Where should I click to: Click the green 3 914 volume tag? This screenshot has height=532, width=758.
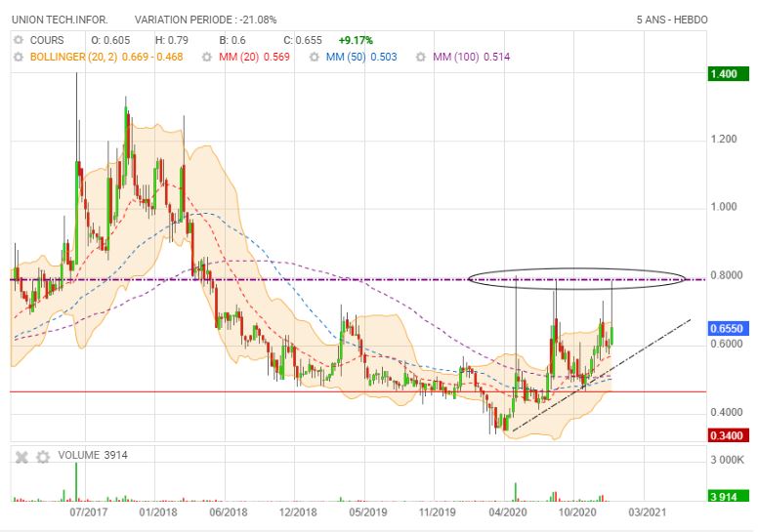pos(729,496)
